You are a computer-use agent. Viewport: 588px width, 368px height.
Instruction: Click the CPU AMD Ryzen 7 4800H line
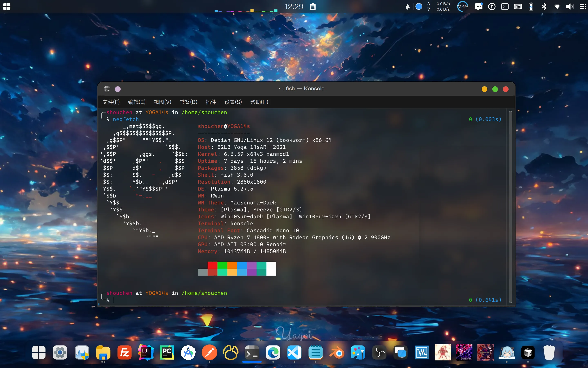click(294, 237)
